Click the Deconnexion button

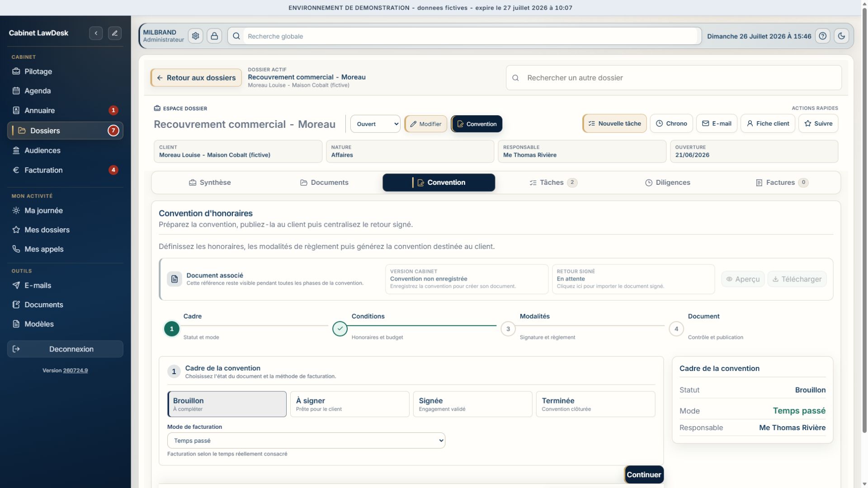tap(65, 349)
